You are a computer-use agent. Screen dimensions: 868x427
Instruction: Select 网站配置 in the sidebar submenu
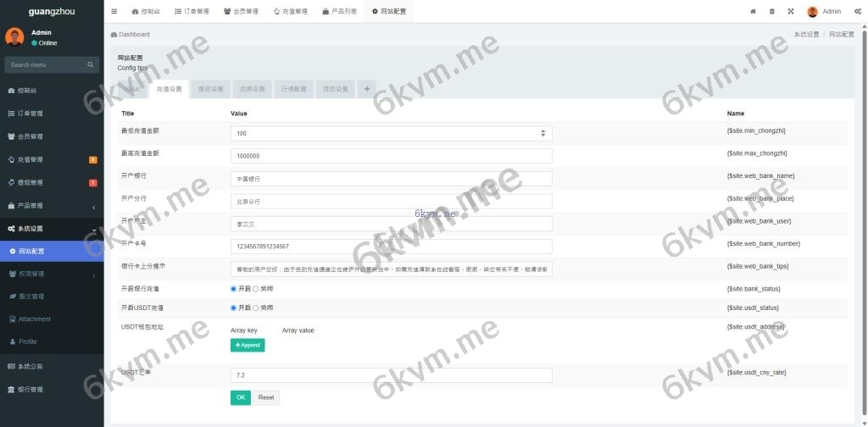(x=52, y=251)
